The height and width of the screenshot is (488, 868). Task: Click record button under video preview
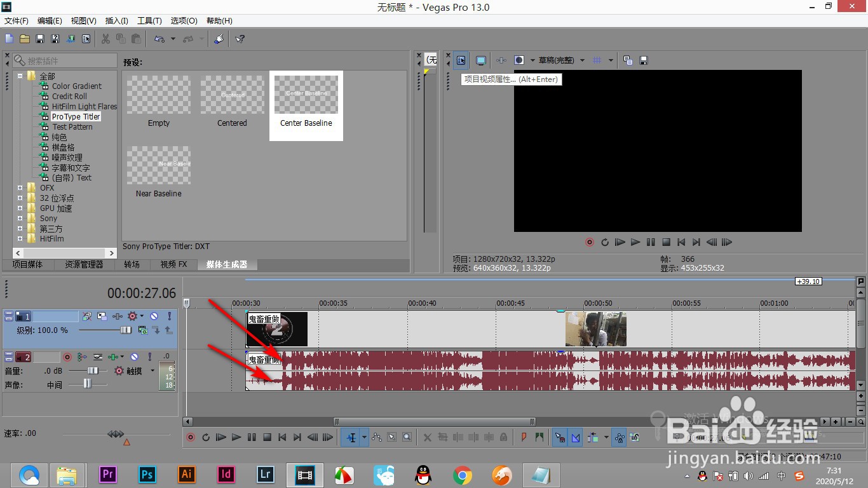(x=589, y=242)
